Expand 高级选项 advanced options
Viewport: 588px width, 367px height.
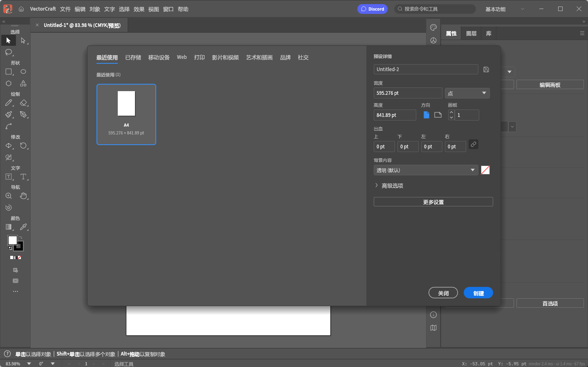(389, 186)
